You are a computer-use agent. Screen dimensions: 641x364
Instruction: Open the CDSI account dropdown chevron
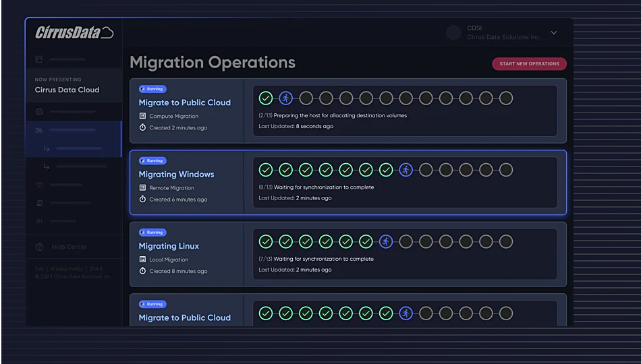pyautogui.click(x=553, y=32)
